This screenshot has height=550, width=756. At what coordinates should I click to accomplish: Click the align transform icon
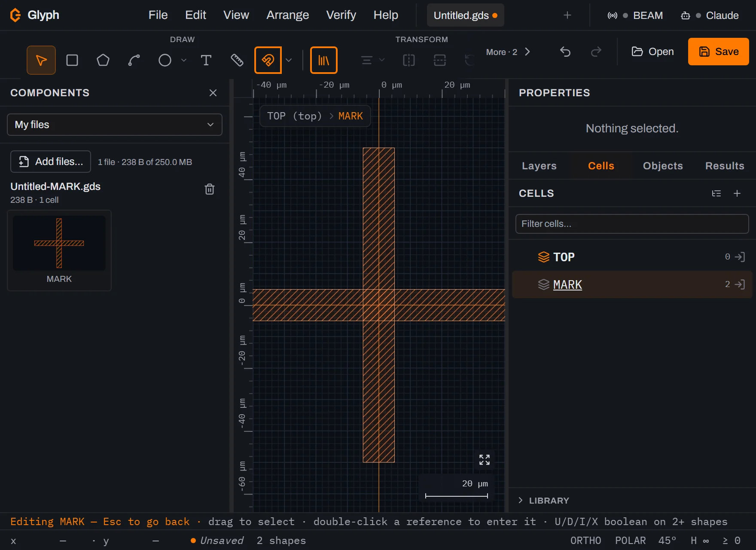[366, 60]
